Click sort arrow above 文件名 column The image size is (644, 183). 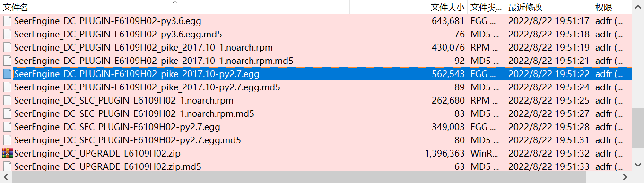click(175, 2)
